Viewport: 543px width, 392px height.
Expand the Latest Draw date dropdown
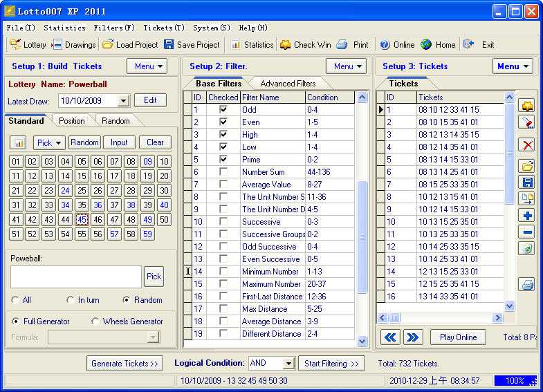click(123, 101)
